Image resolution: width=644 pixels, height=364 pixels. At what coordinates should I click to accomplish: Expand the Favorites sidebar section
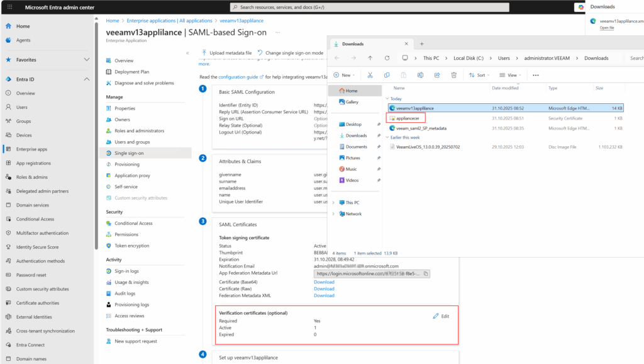click(87, 60)
